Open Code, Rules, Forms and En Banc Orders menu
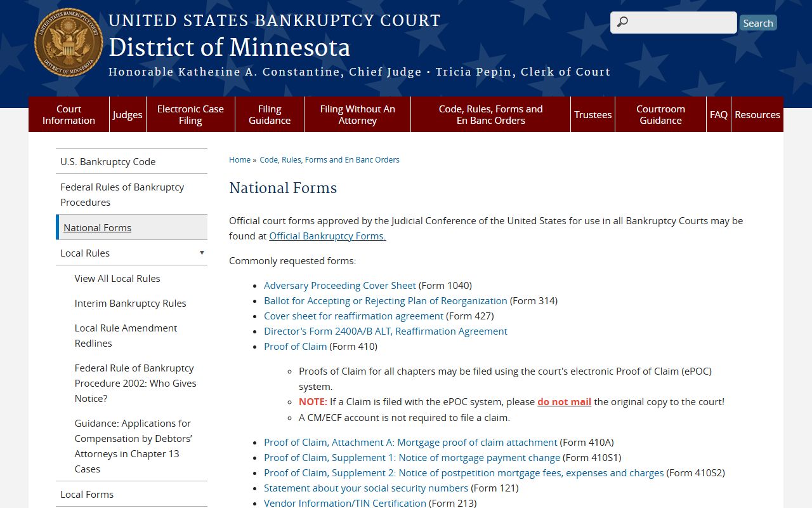812x508 pixels. [490, 114]
